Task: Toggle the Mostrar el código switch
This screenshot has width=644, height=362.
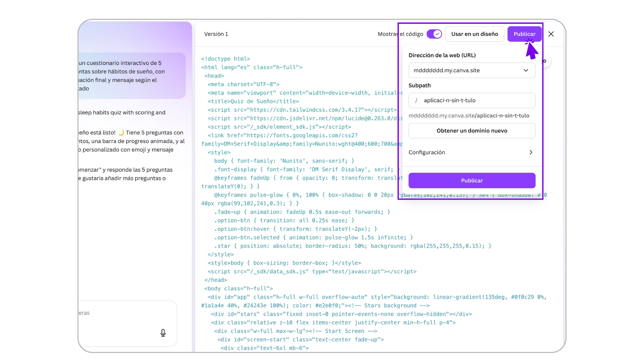Action: 434,34
